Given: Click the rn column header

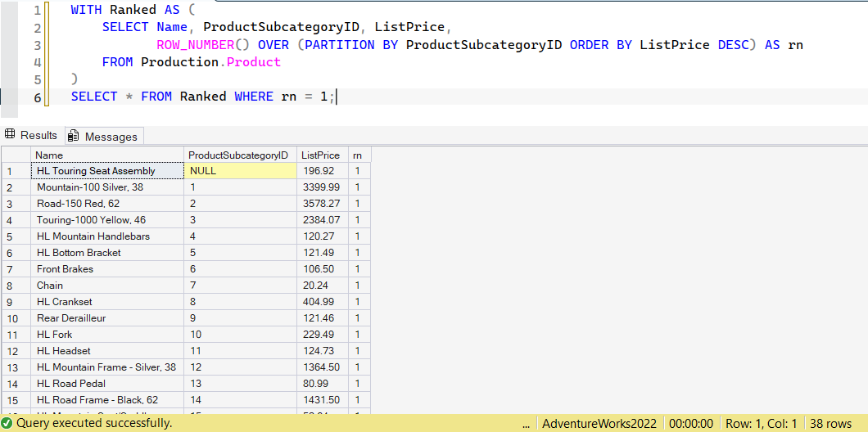Looking at the screenshot, I should pyautogui.click(x=359, y=155).
